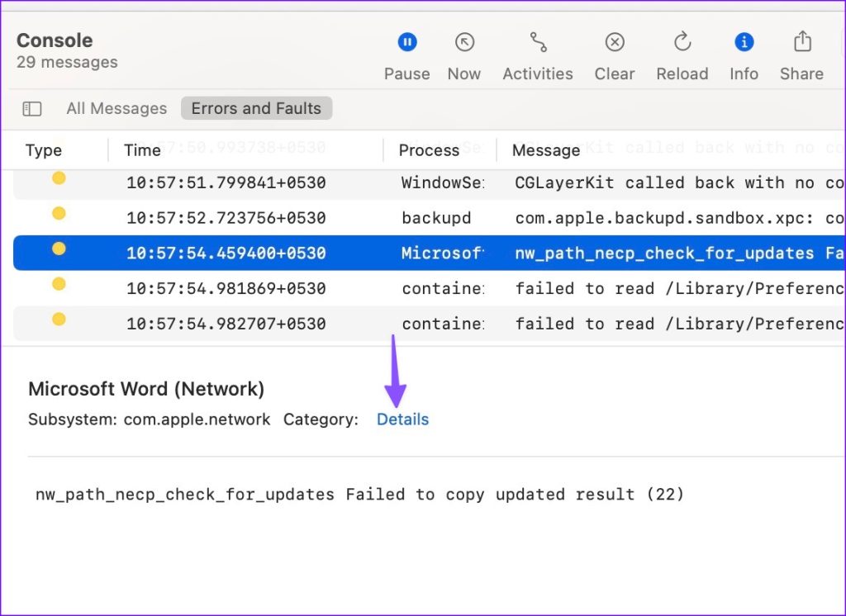Open the Details link

pyautogui.click(x=402, y=419)
